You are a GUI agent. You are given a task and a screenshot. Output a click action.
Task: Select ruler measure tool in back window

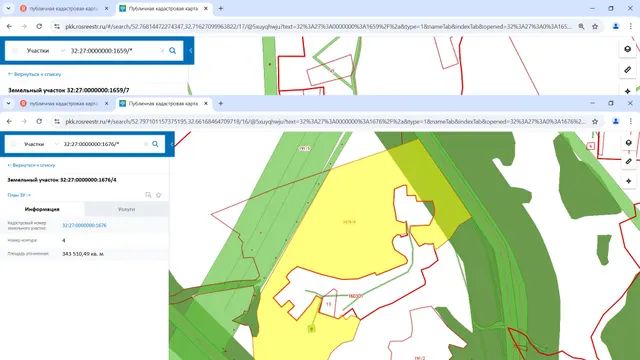pos(628,70)
